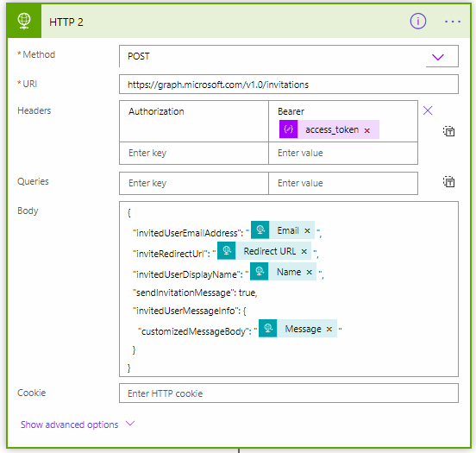
Task: Click the Queries Enter key field
Action: [x=194, y=183]
